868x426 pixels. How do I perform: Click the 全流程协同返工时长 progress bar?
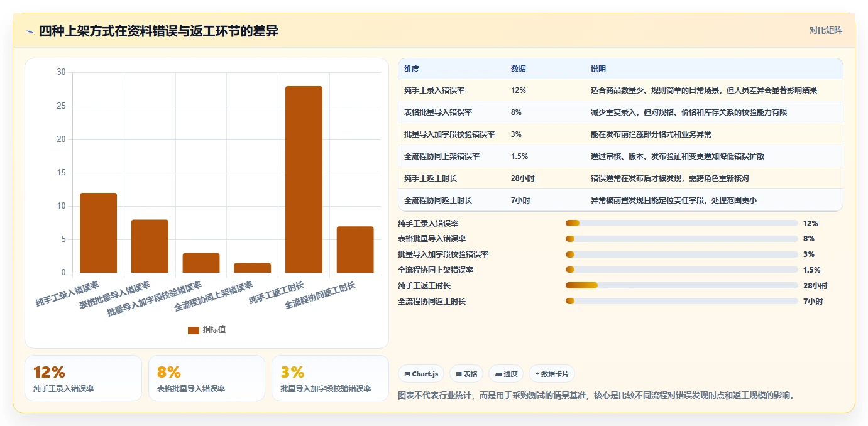point(682,301)
